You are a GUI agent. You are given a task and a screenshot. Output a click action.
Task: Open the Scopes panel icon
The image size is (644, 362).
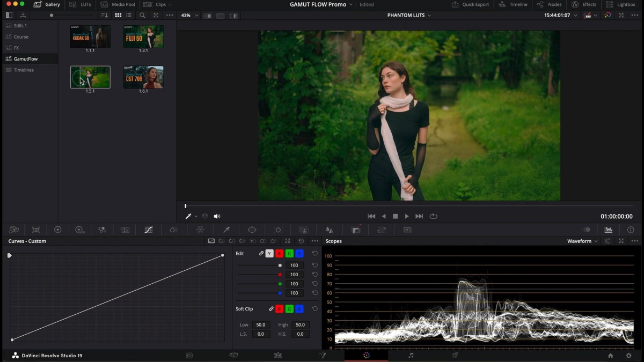pyautogui.click(x=608, y=230)
